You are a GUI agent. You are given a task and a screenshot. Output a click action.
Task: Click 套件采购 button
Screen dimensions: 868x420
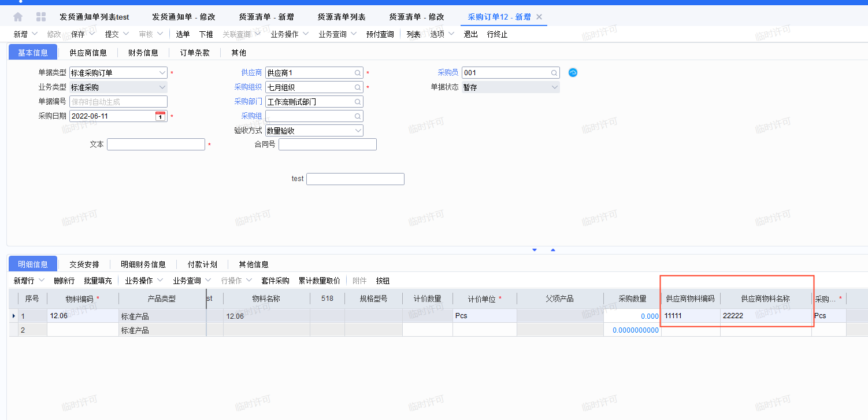click(x=275, y=281)
